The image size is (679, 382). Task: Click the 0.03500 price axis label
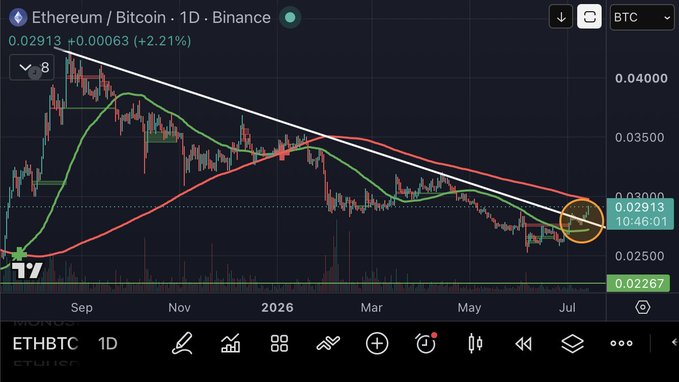click(x=640, y=138)
